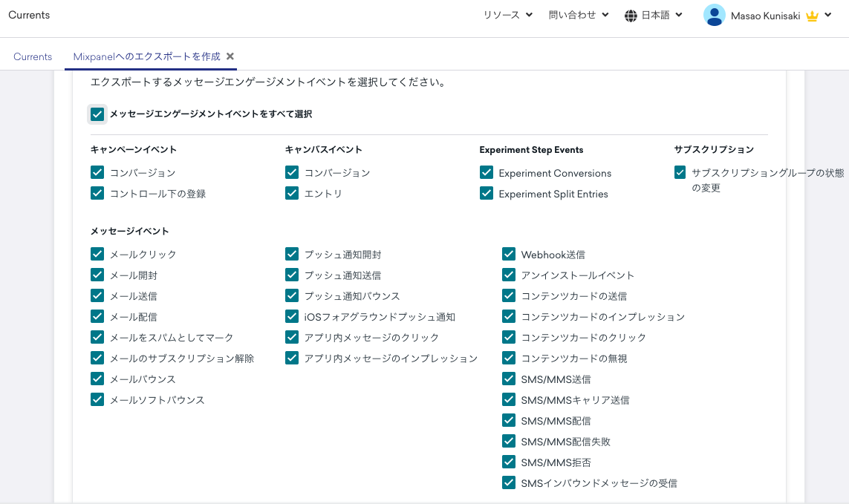
Task: Close the Mixpanelへのエクスポートを作成 tab
Action: 230,56
